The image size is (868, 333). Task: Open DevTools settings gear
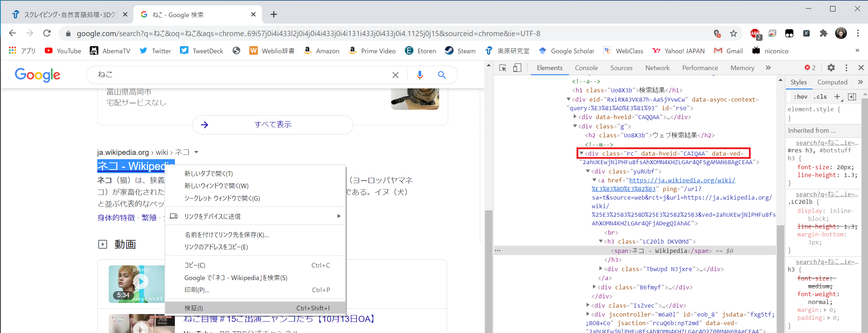pyautogui.click(x=831, y=68)
